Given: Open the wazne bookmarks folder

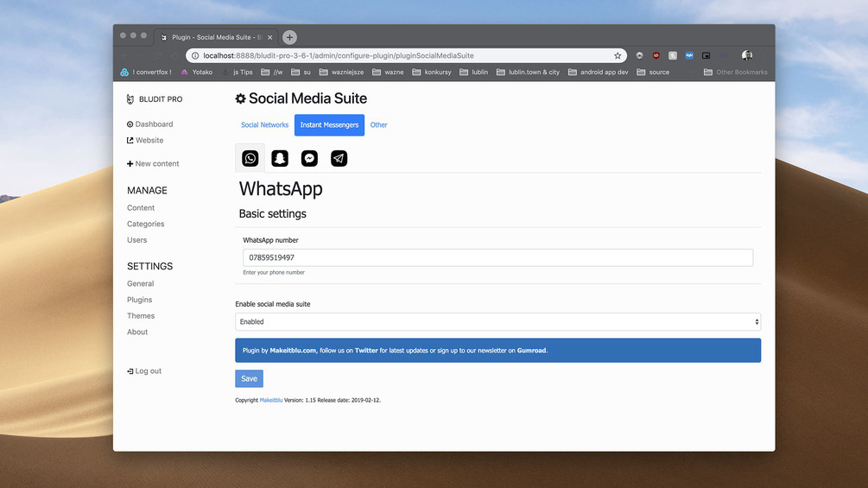Looking at the screenshot, I should coord(388,72).
